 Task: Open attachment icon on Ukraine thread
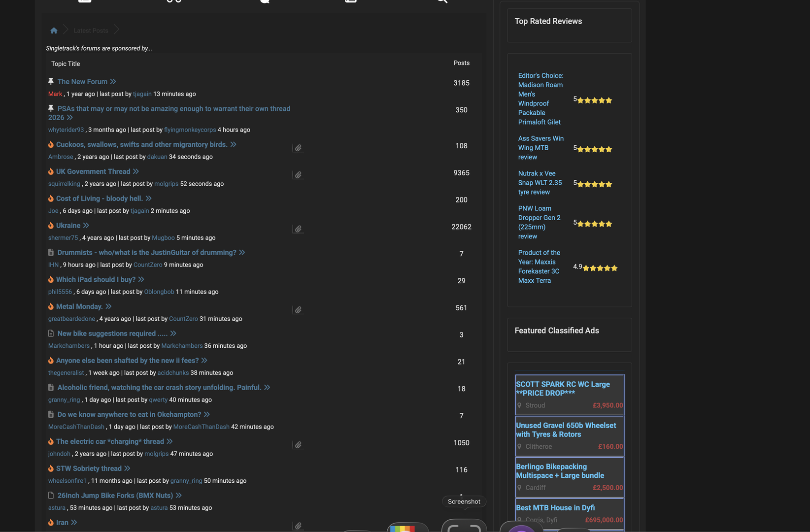(298, 229)
